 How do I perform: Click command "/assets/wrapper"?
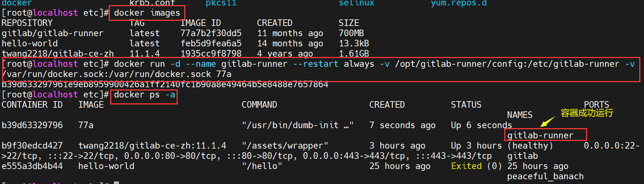click(x=285, y=146)
